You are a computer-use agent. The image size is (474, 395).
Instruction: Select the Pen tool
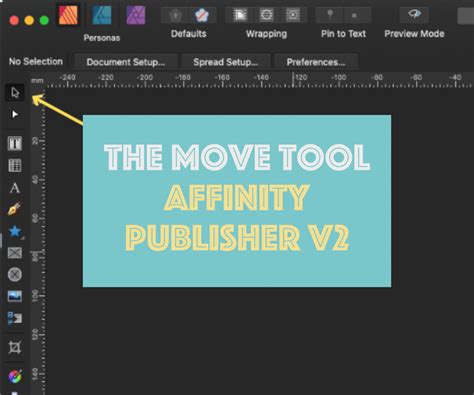(x=15, y=209)
